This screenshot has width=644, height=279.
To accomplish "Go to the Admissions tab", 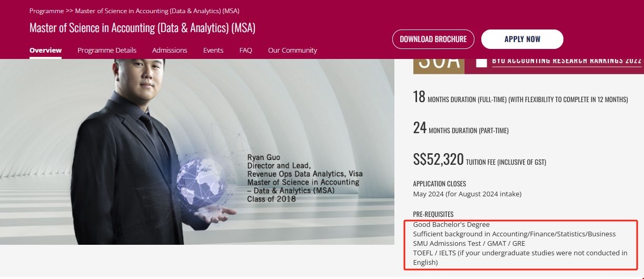I will 170,51.
